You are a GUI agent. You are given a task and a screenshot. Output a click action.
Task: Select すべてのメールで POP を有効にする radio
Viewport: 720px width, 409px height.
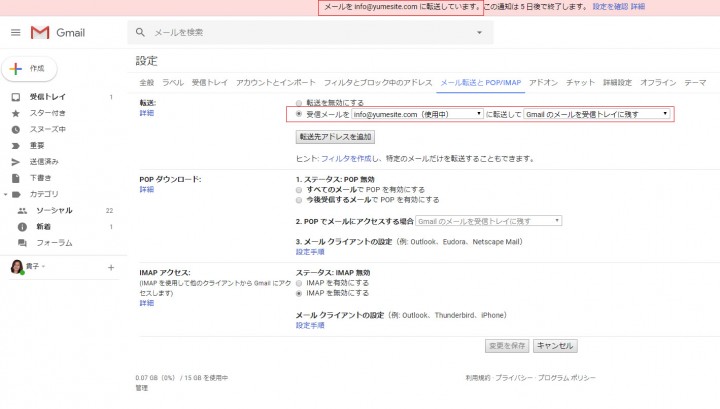[x=299, y=190]
